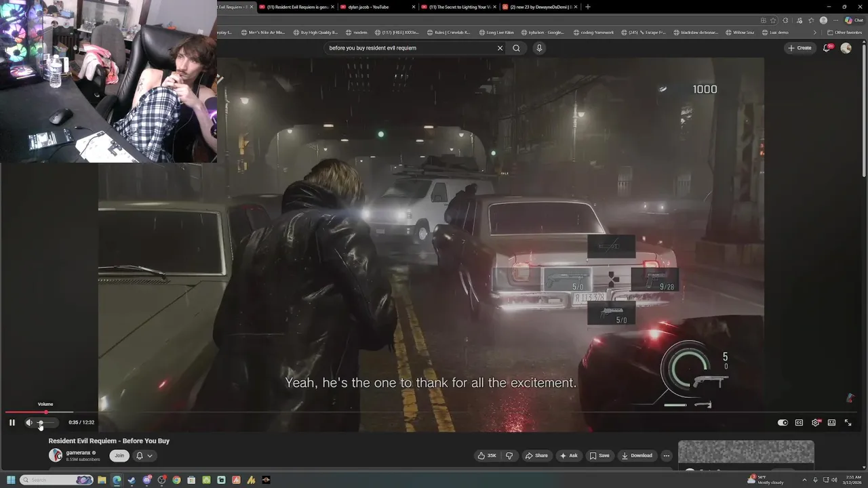Open more actions ellipsis menu

tap(667, 455)
